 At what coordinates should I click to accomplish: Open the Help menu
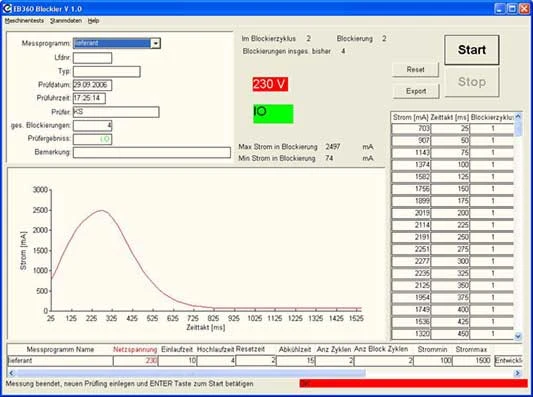pos(93,21)
